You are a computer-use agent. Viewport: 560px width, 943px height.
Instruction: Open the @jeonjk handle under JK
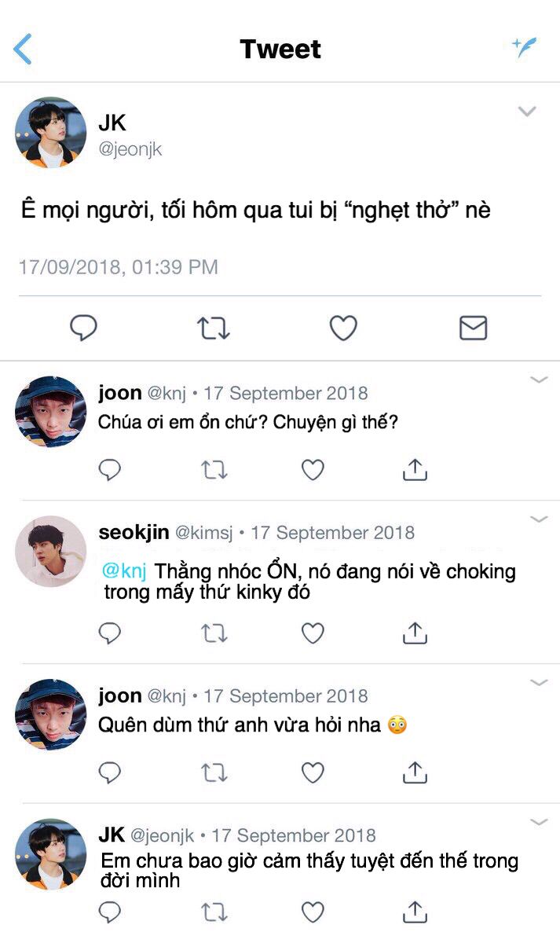130,150
